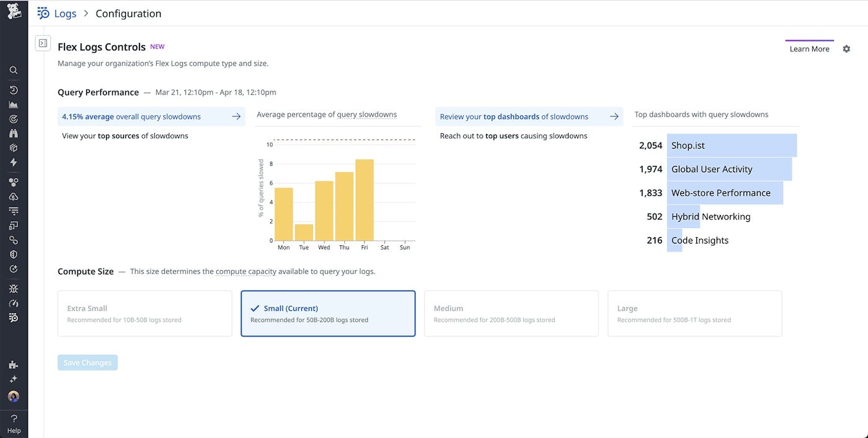This screenshot has height=438, width=868.
Task: Open the hexagon cluster Infrastructure icon
Action: click(14, 182)
